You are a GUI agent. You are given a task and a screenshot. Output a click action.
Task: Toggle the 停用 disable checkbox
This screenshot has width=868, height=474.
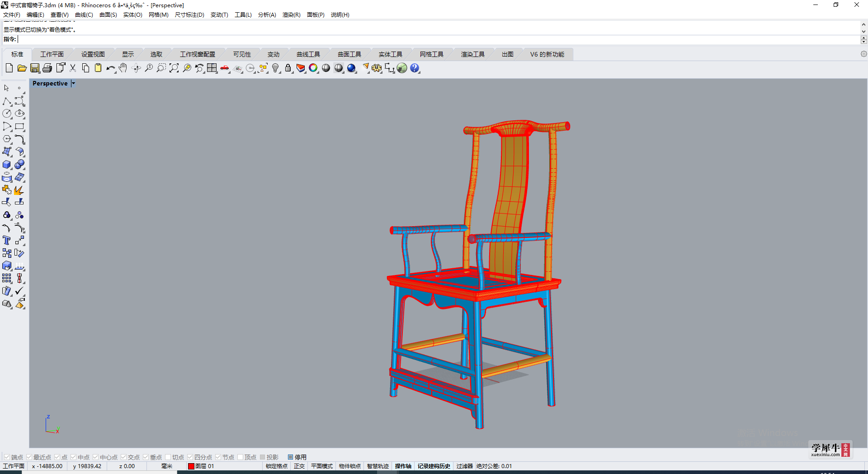(x=290, y=457)
